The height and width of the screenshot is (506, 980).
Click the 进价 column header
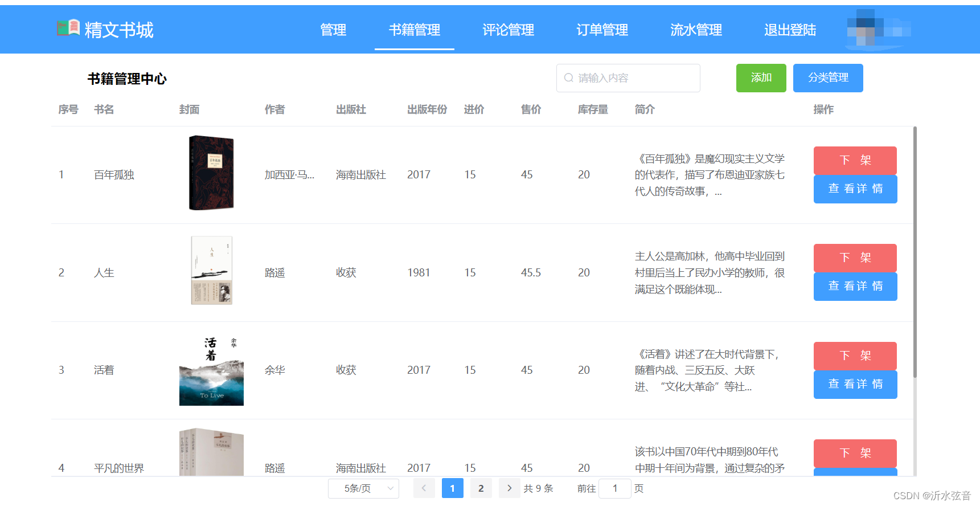pyautogui.click(x=474, y=109)
